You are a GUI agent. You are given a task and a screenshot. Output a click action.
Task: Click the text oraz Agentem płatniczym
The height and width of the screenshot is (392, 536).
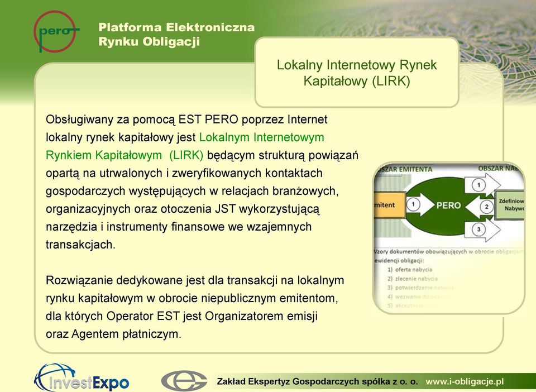pyautogui.click(x=113, y=334)
